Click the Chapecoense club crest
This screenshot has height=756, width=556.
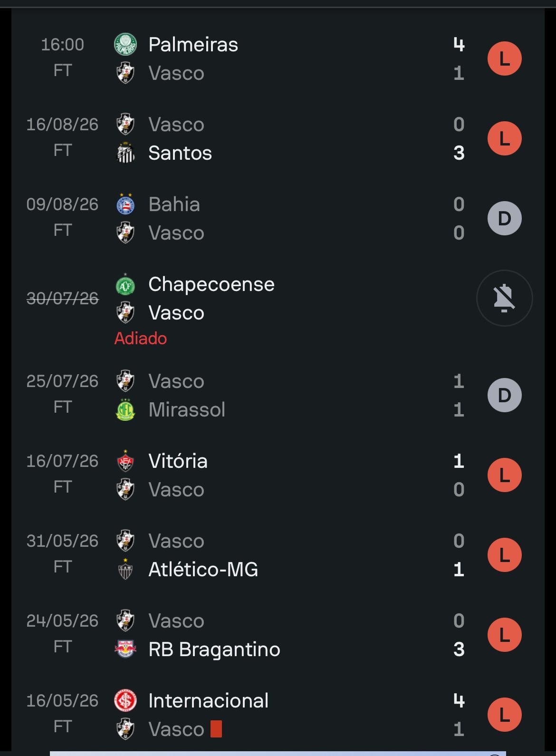coord(125,284)
